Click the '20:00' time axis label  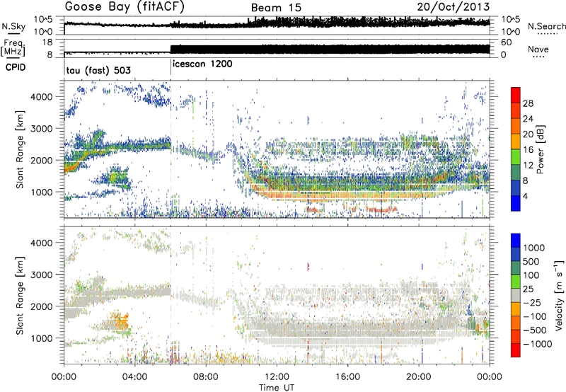tap(419, 377)
